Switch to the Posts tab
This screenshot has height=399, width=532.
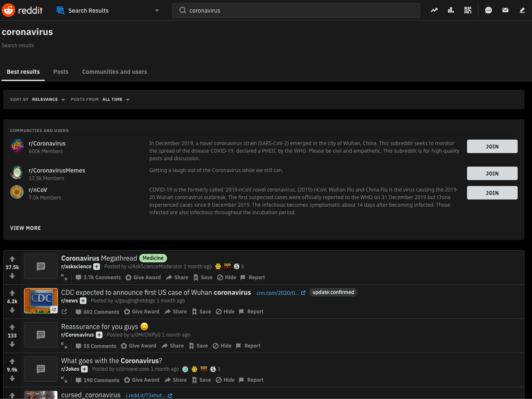tap(60, 72)
